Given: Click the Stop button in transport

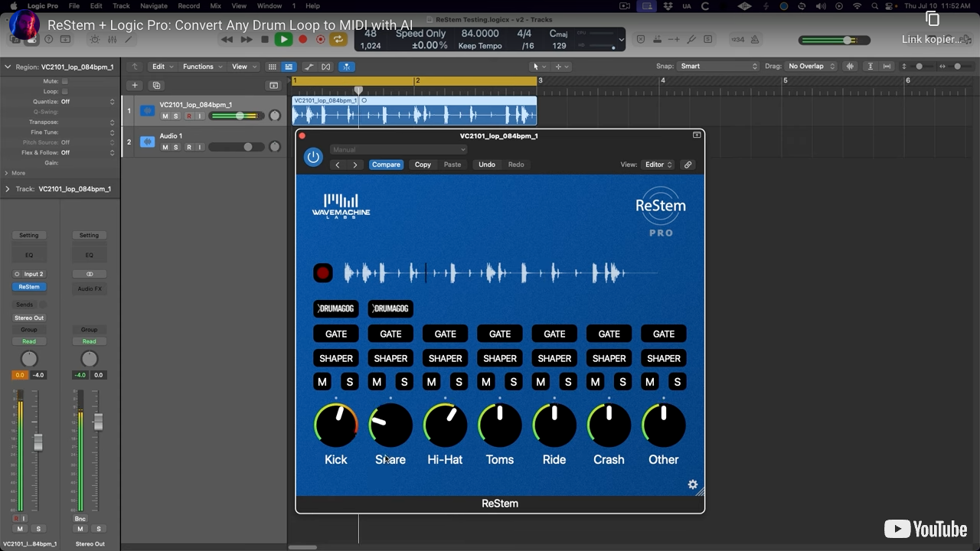Looking at the screenshot, I should (265, 39).
